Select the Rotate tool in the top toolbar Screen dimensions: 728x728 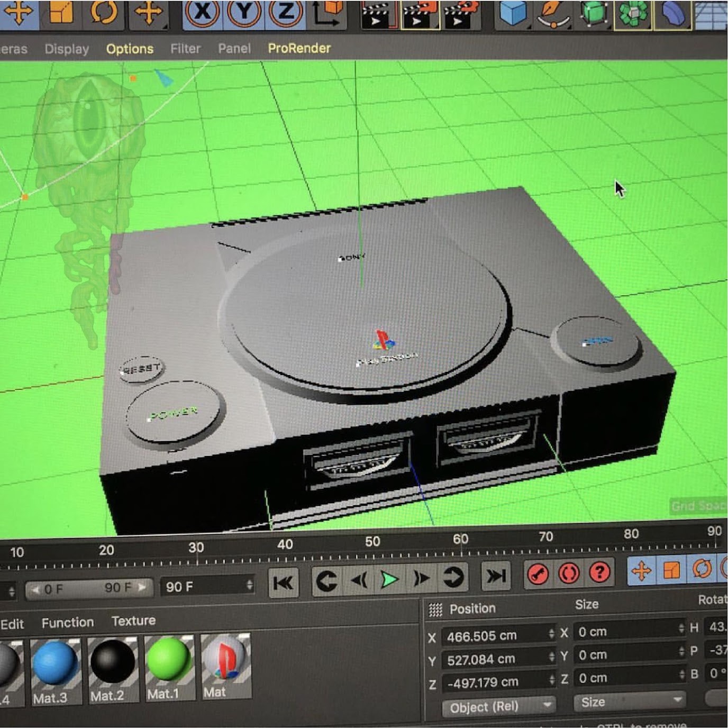coord(103,13)
